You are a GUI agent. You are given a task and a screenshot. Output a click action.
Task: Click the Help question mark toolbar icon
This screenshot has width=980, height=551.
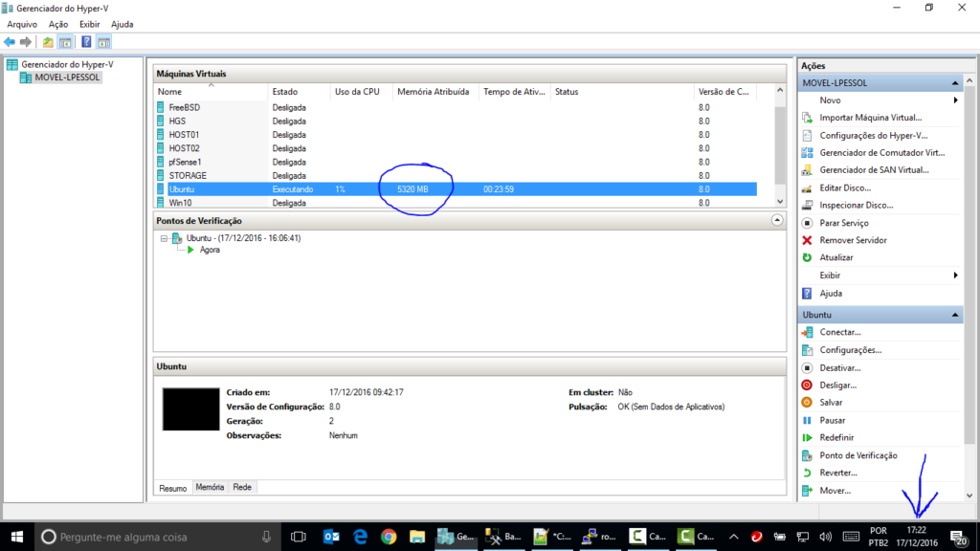(x=86, y=42)
